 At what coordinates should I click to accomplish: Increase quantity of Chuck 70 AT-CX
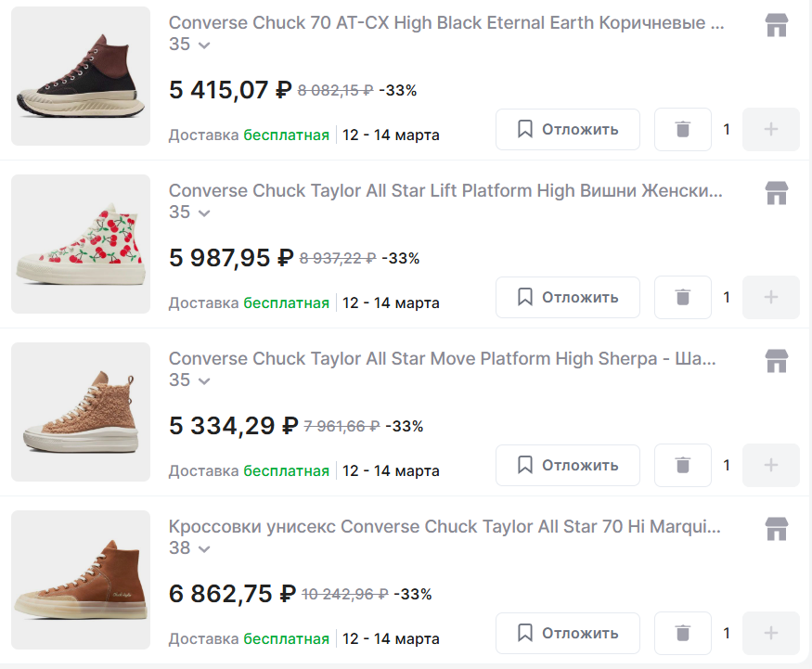tap(770, 130)
